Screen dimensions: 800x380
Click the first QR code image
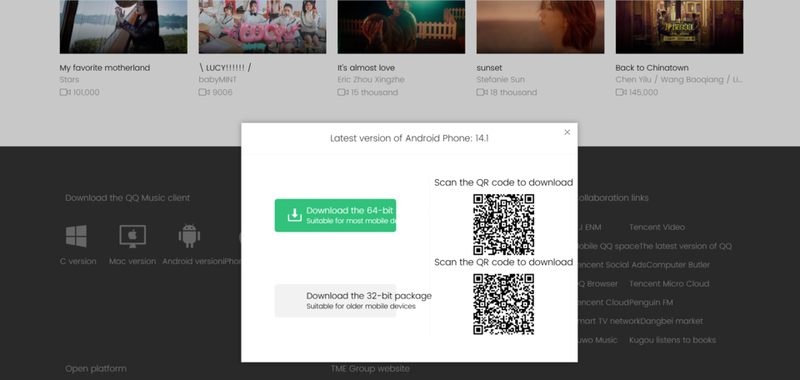tap(503, 224)
